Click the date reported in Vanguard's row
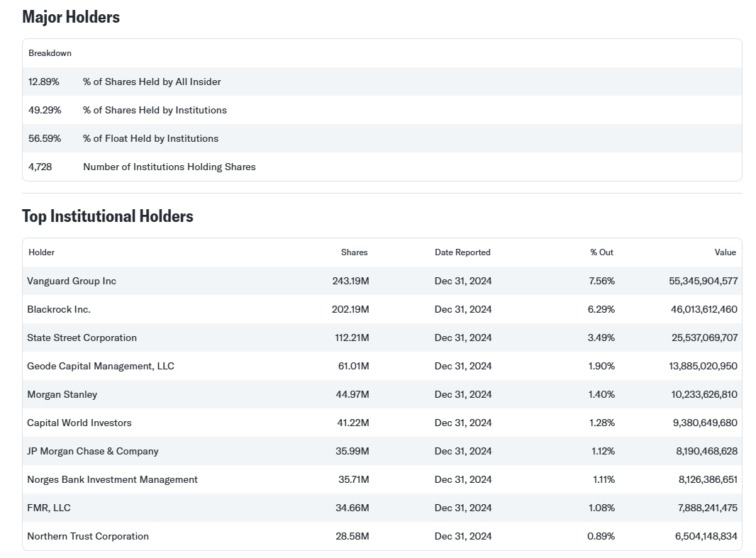The height and width of the screenshot is (558, 756). [x=463, y=281]
